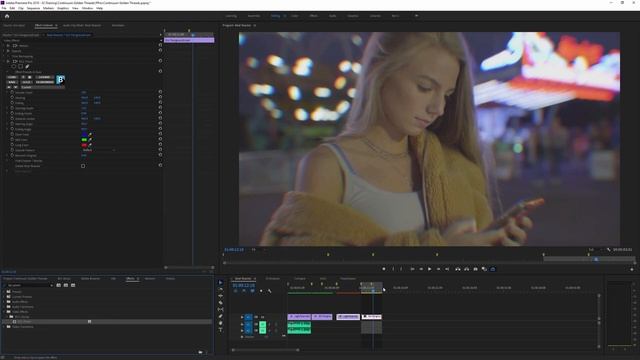Screen dimensions: 640x360
Task: Expand the Video Transitions folder
Action: coord(4,327)
